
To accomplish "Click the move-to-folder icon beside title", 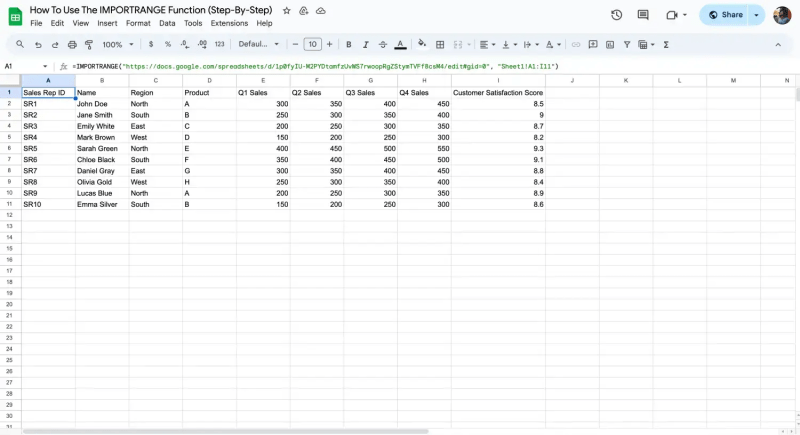I will coord(304,11).
